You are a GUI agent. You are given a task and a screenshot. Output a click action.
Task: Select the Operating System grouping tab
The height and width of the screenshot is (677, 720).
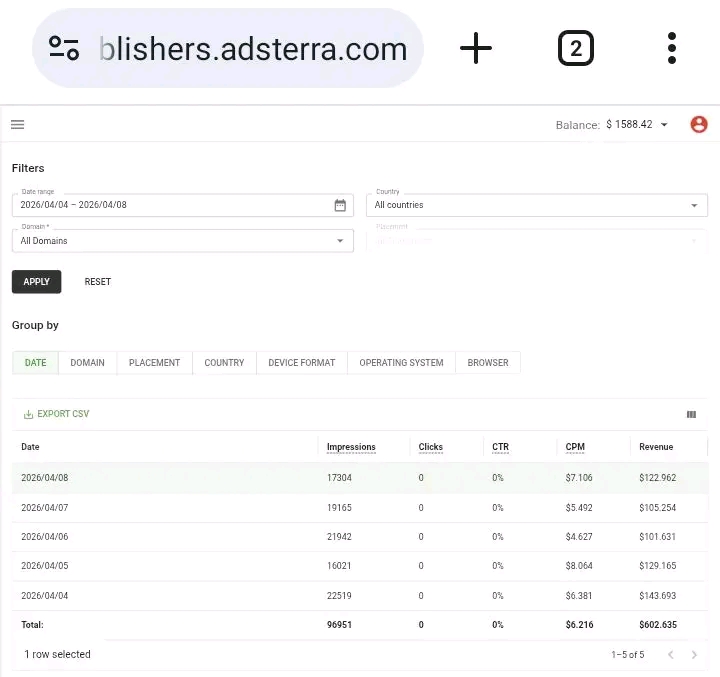pyautogui.click(x=401, y=363)
